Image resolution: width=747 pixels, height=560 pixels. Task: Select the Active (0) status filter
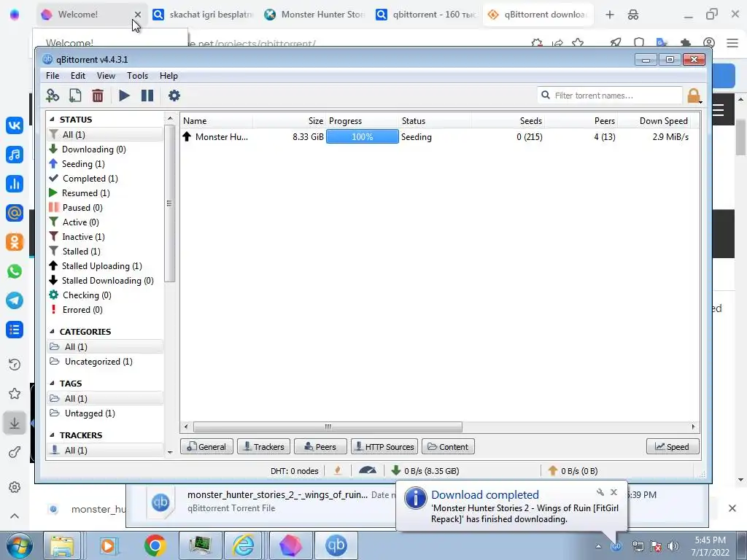(x=105, y=222)
